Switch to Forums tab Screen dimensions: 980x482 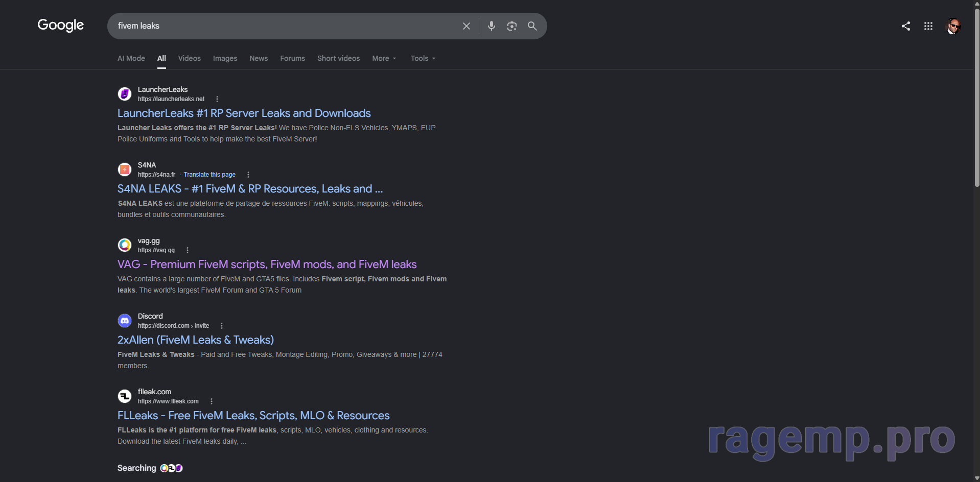point(292,58)
